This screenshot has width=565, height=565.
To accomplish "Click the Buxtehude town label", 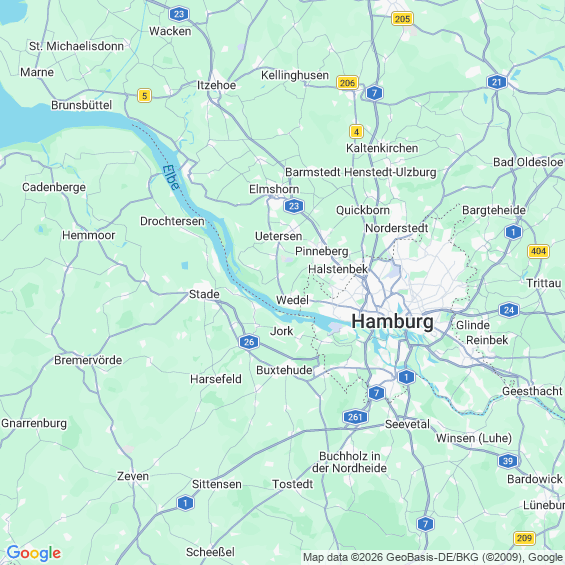I will click(x=284, y=370).
